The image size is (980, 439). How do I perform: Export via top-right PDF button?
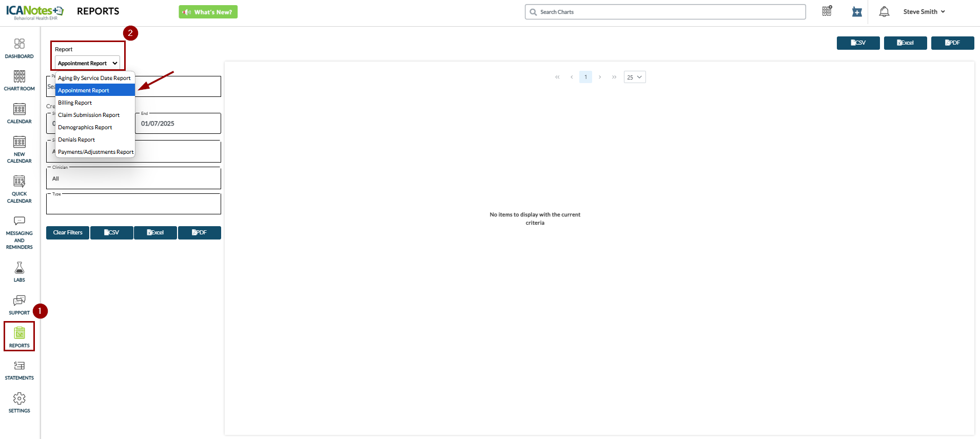coord(952,43)
